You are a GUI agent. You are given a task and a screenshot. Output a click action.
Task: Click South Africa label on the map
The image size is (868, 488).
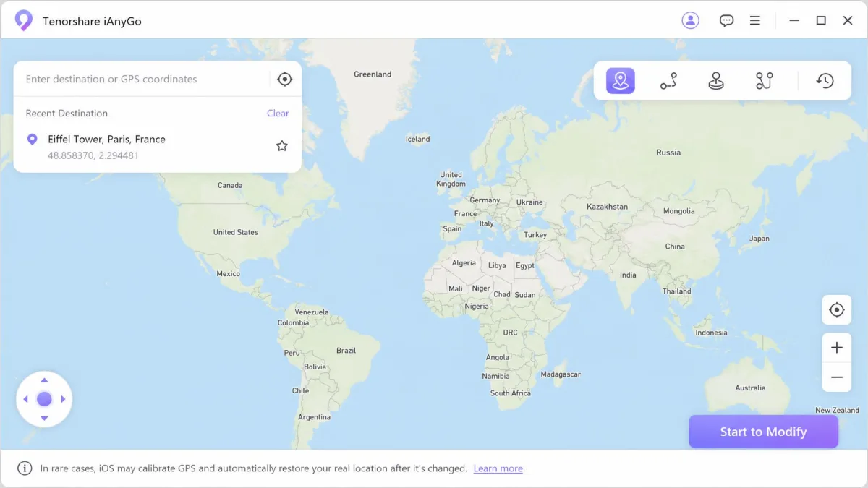511,393
